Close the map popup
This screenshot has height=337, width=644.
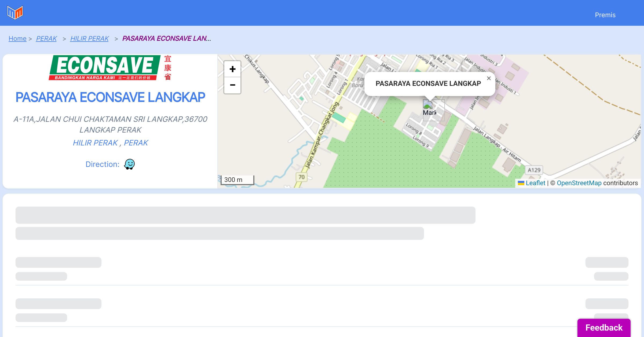click(x=489, y=78)
